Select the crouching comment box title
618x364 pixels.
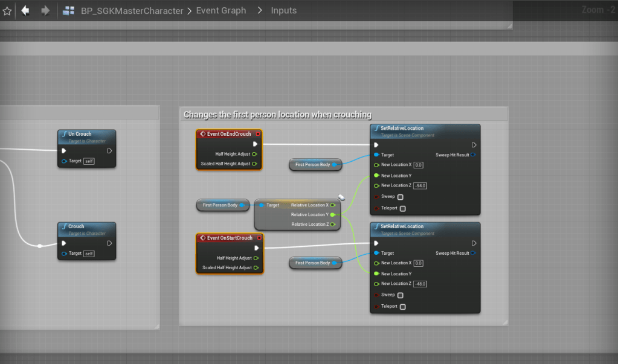point(277,115)
